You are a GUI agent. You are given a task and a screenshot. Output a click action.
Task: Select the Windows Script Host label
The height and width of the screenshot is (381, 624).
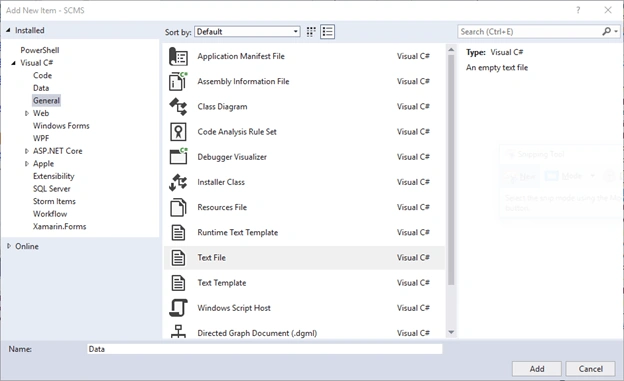(x=234, y=308)
